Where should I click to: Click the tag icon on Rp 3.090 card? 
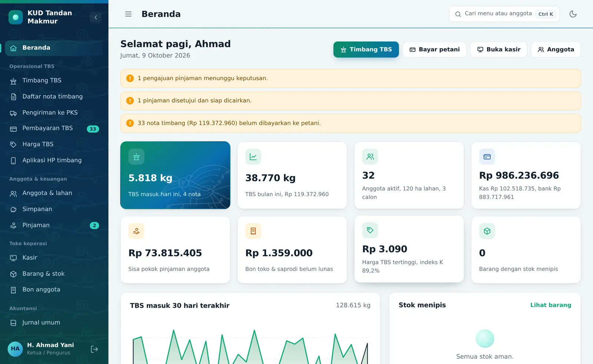pos(370,230)
